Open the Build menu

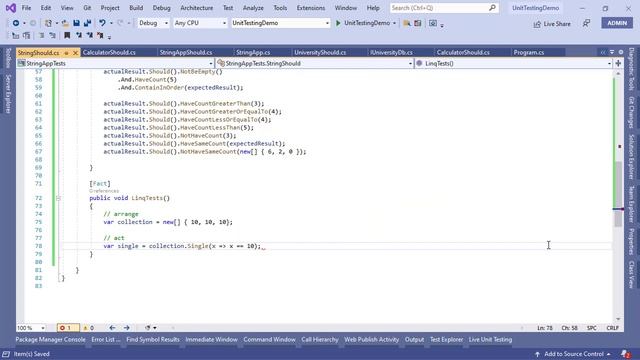click(x=136, y=8)
